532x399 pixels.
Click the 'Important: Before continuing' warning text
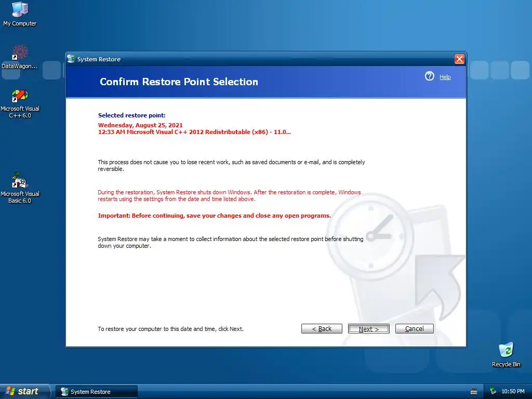pos(214,216)
